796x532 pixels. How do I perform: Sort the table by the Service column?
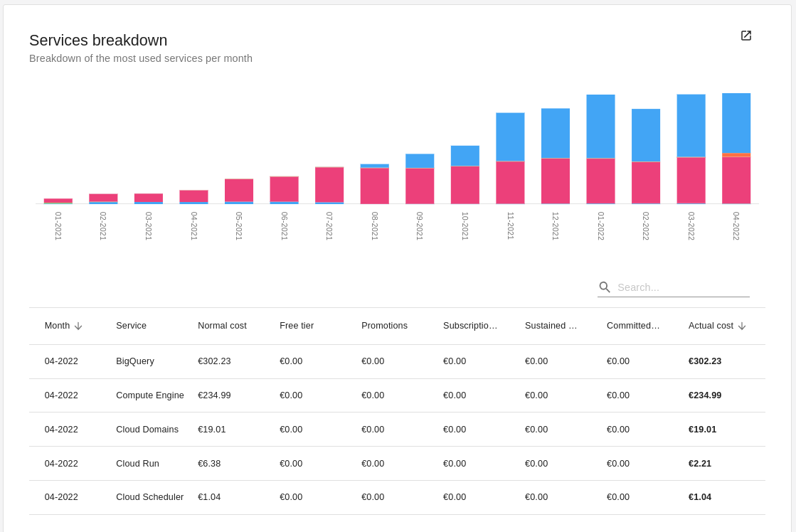coord(131,326)
